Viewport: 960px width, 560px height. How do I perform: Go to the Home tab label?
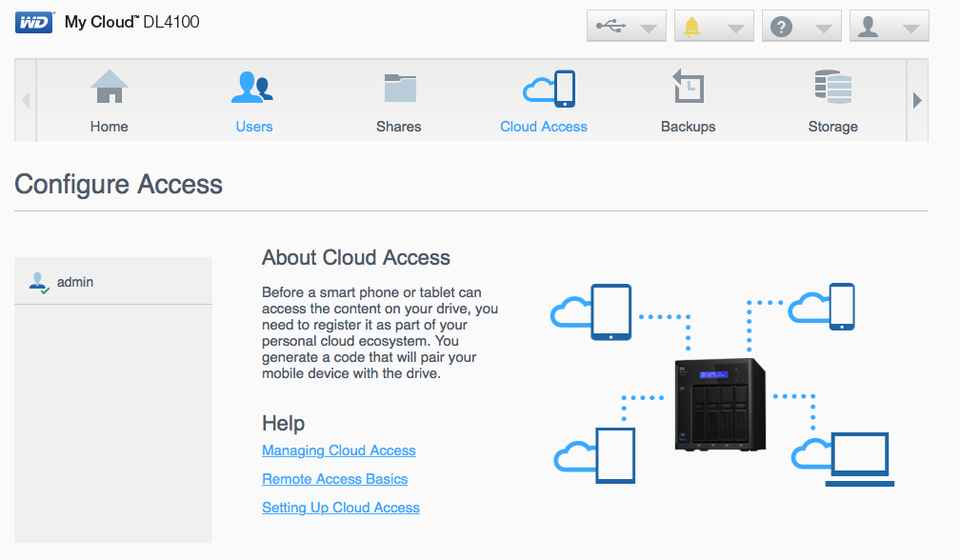(x=109, y=127)
